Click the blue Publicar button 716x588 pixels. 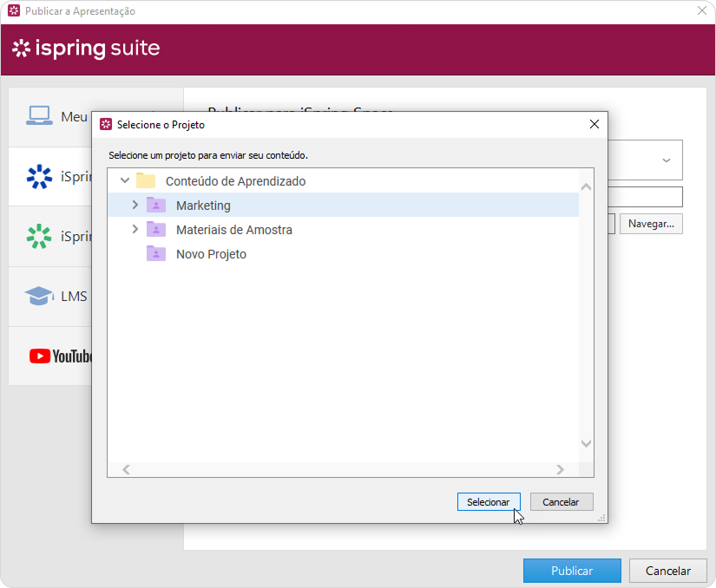click(x=572, y=571)
